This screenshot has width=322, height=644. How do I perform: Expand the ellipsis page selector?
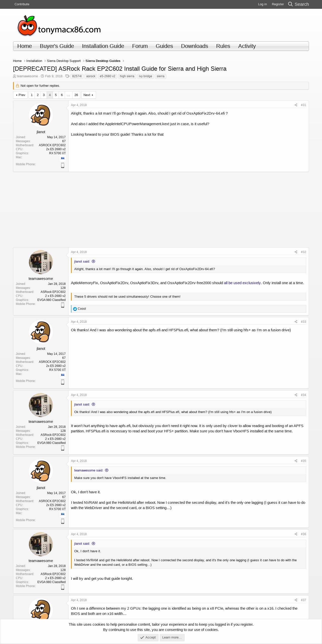tap(68, 95)
